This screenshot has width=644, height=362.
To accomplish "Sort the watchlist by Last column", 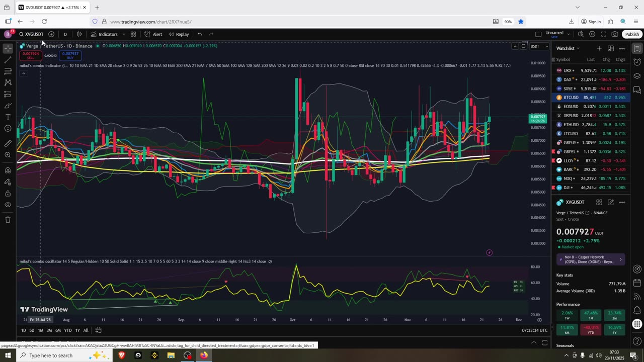I will 591,59.
